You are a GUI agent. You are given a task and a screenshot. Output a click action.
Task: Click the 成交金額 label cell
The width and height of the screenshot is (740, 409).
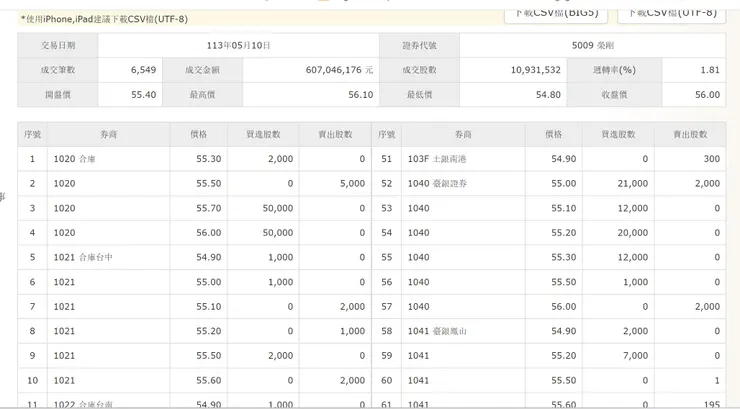202,70
